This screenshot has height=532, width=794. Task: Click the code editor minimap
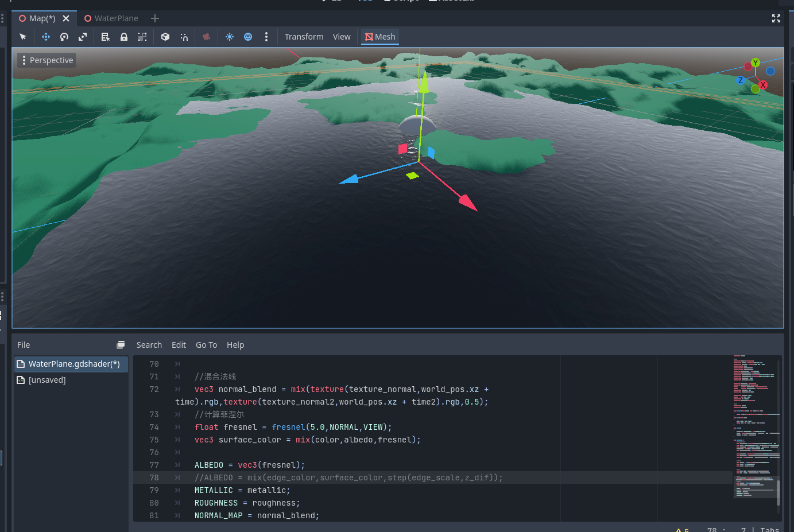(x=755, y=425)
